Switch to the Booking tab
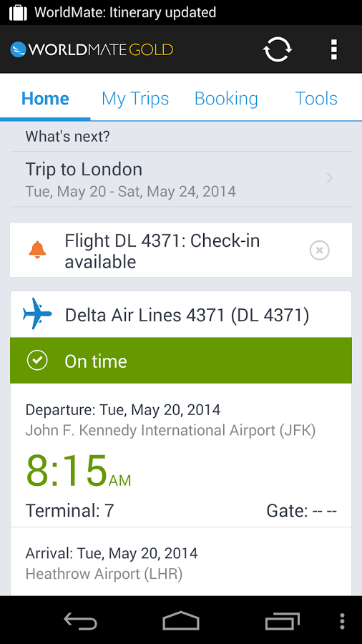 pyautogui.click(x=226, y=99)
